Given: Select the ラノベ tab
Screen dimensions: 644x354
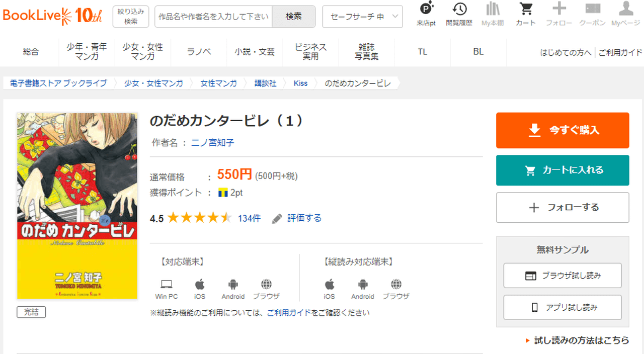Looking at the screenshot, I should pos(199,52).
